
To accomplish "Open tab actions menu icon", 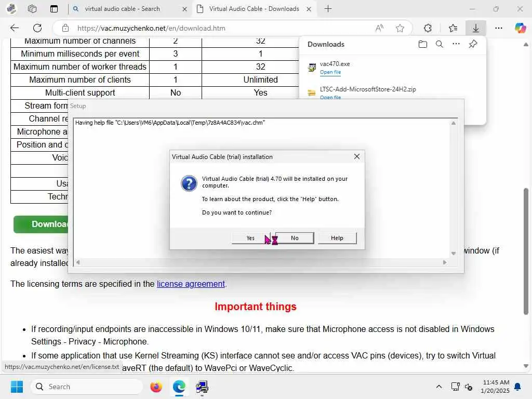I will (x=54, y=9).
